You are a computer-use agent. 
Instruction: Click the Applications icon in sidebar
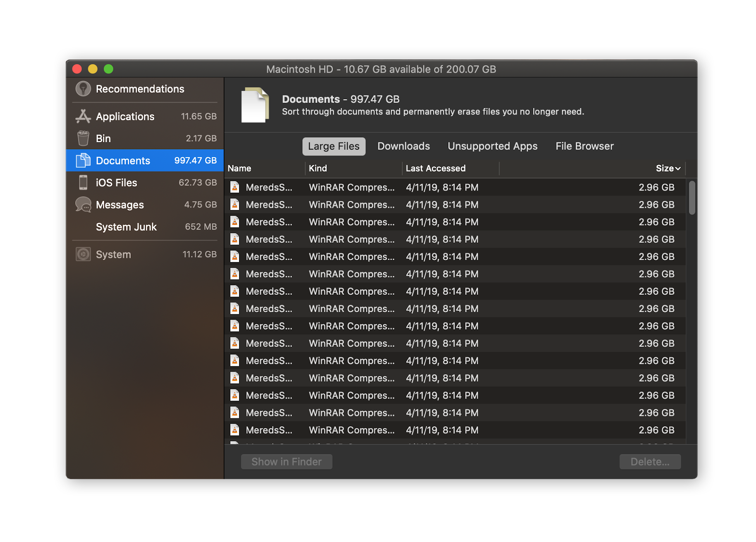pyautogui.click(x=83, y=117)
